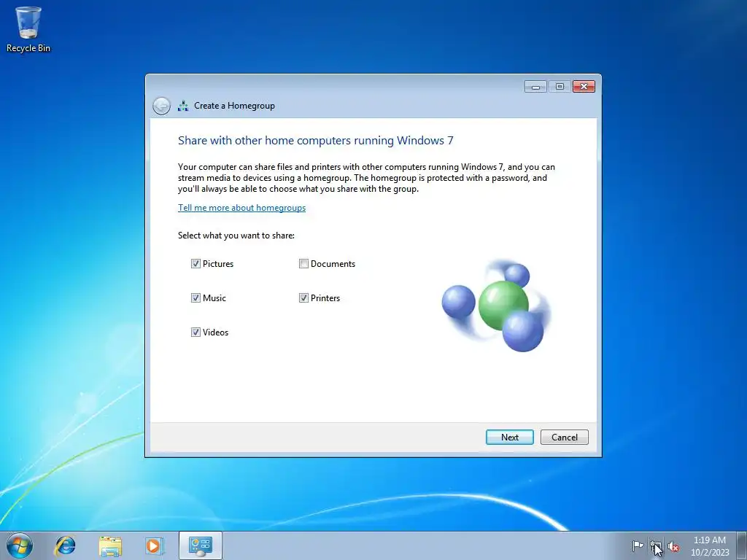Minimize the Create a Homegroup window
The width and height of the screenshot is (747, 560).
(x=535, y=87)
